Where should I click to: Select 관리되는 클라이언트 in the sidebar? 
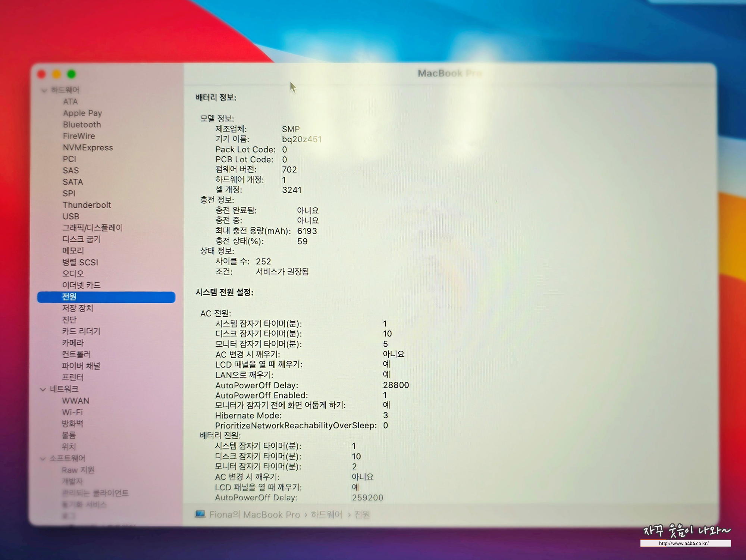point(95,493)
